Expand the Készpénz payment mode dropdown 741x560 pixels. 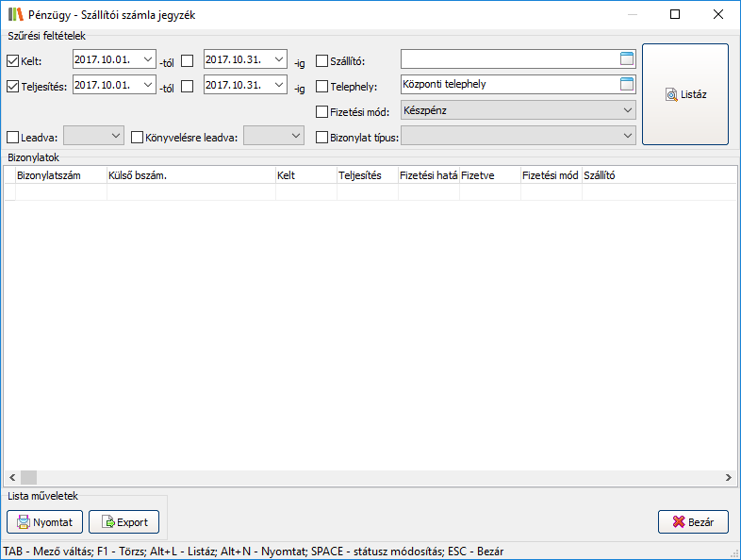[x=628, y=110]
